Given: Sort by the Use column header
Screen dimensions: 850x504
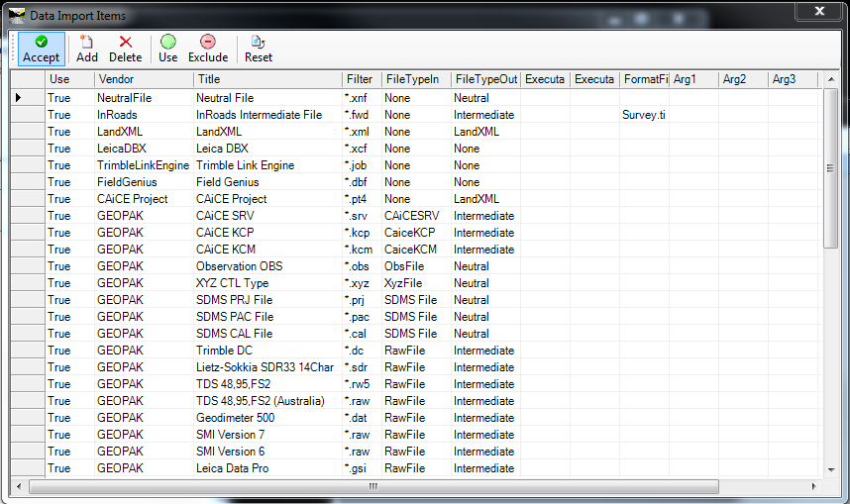Looking at the screenshot, I should 69,79.
